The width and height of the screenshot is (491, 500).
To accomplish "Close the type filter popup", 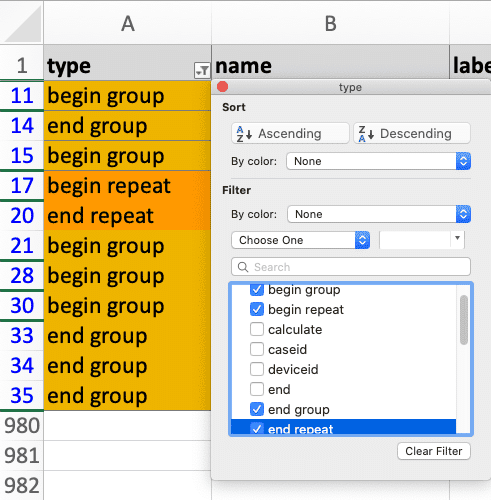I will [222, 87].
